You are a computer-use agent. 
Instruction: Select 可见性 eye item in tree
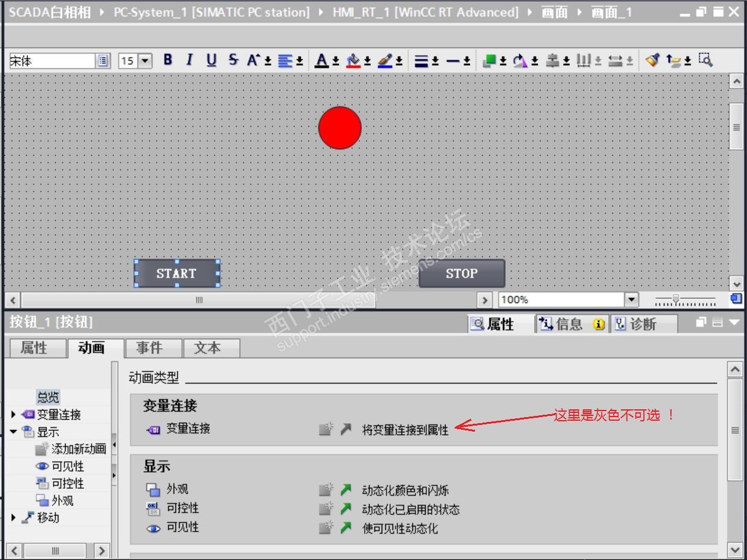pyautogui.click(x=60, y=467)
